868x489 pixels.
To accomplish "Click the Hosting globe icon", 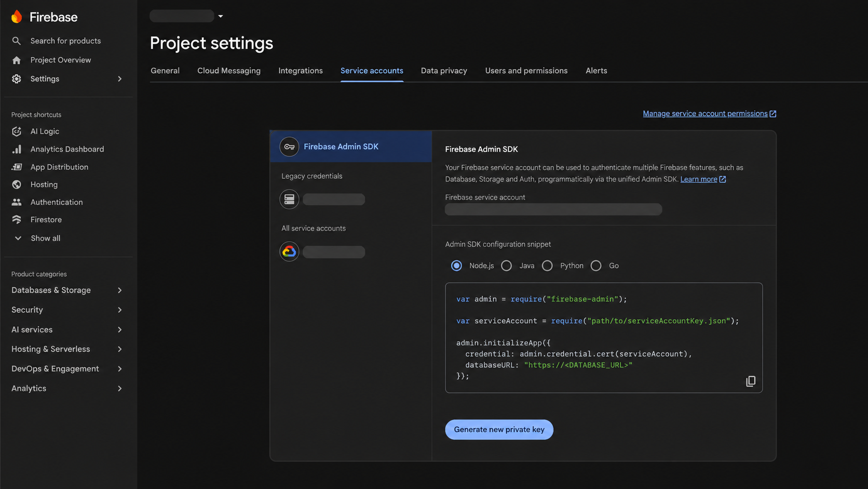I will pyautogui.click(x=17, y=184).
